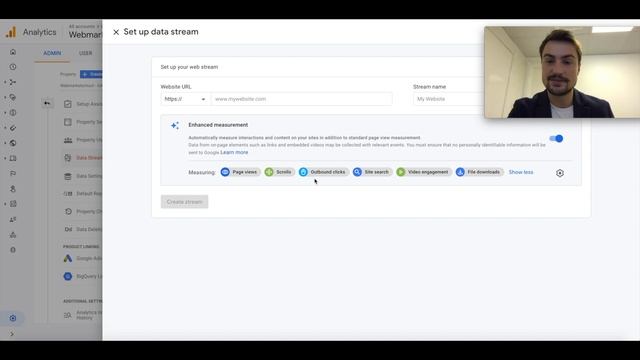Viewport: 640px width, 360px height.
Task: Open Setup Assistant in property column
Action: (x=83, y=104)
